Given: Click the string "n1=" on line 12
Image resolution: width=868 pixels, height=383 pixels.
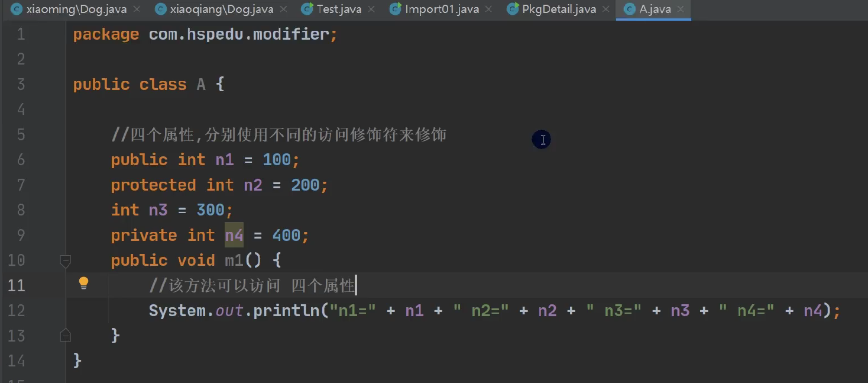Looking at the screenshot, I should pyautogui.click(x=352, y=311).
